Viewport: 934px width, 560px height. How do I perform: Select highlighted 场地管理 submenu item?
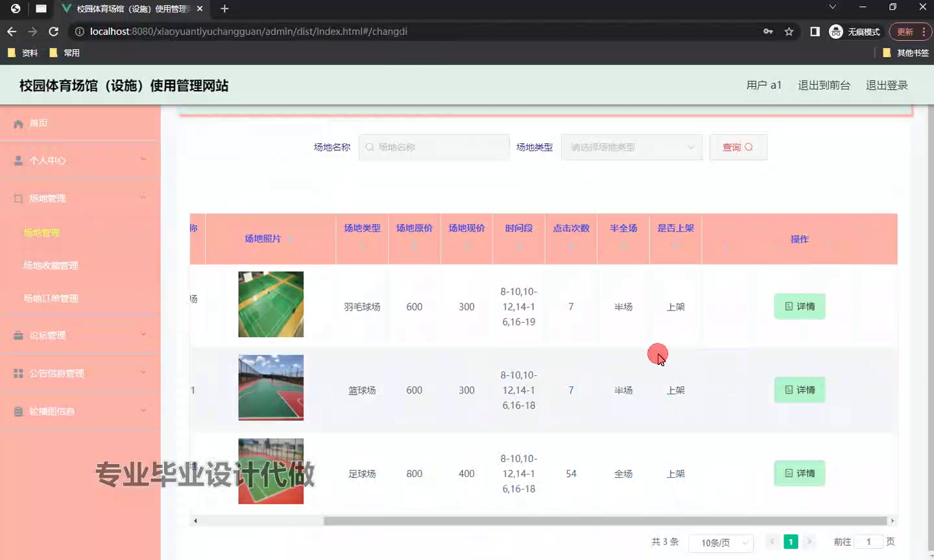tap(42, 233)
